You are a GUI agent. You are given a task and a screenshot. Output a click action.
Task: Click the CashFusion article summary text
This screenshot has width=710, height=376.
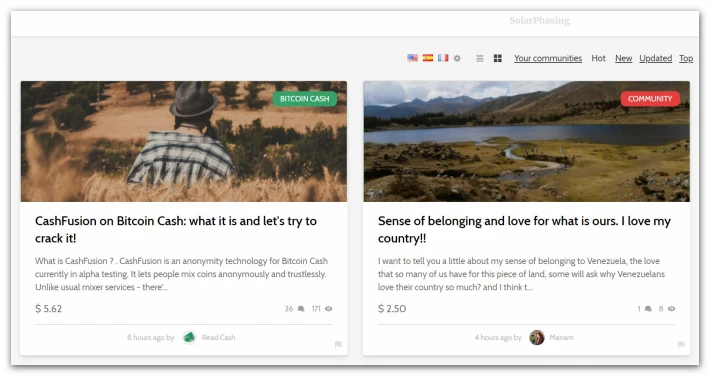[181, 274]
